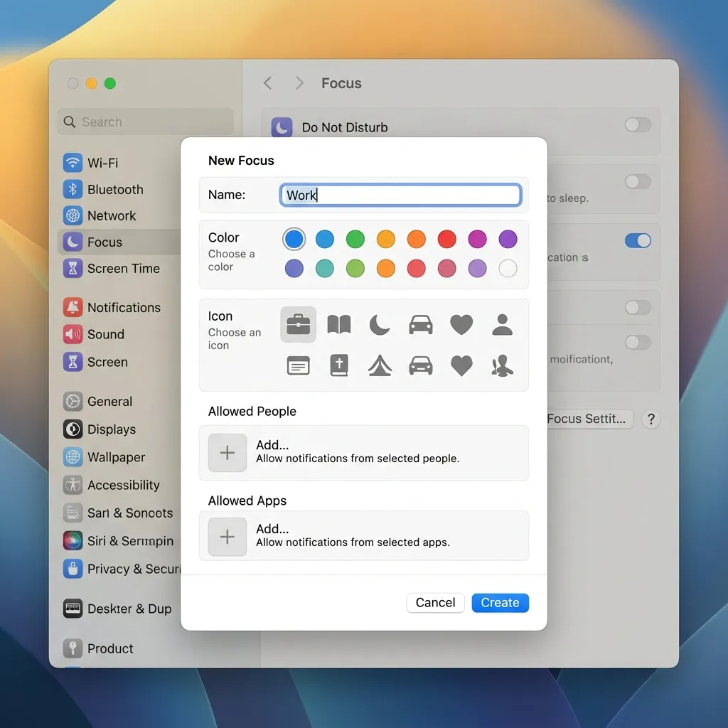Open the Focus Settit... button
The height and width of the screenshot is (728, 728).
589,419
